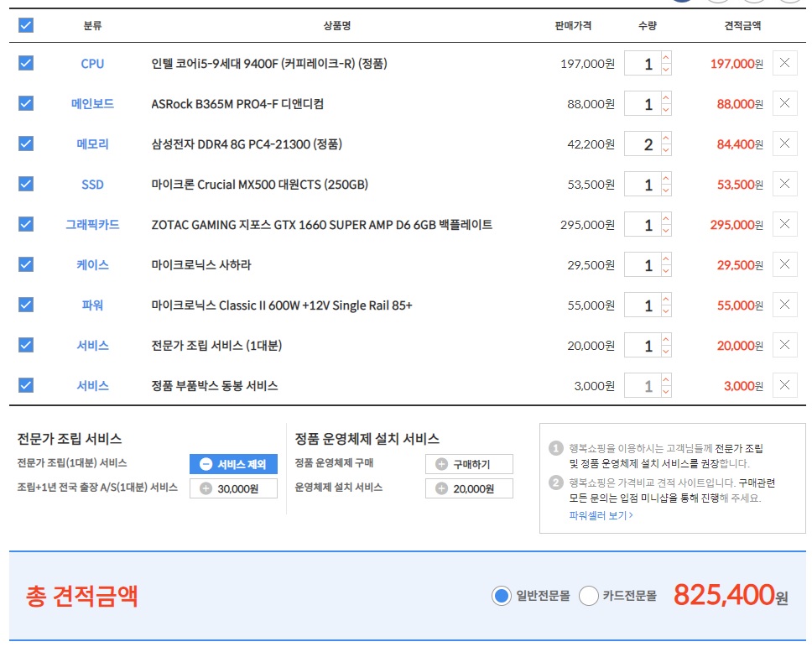Click the SSD quantity input field
The image size is (812, 647).
[x=643, y=185]
